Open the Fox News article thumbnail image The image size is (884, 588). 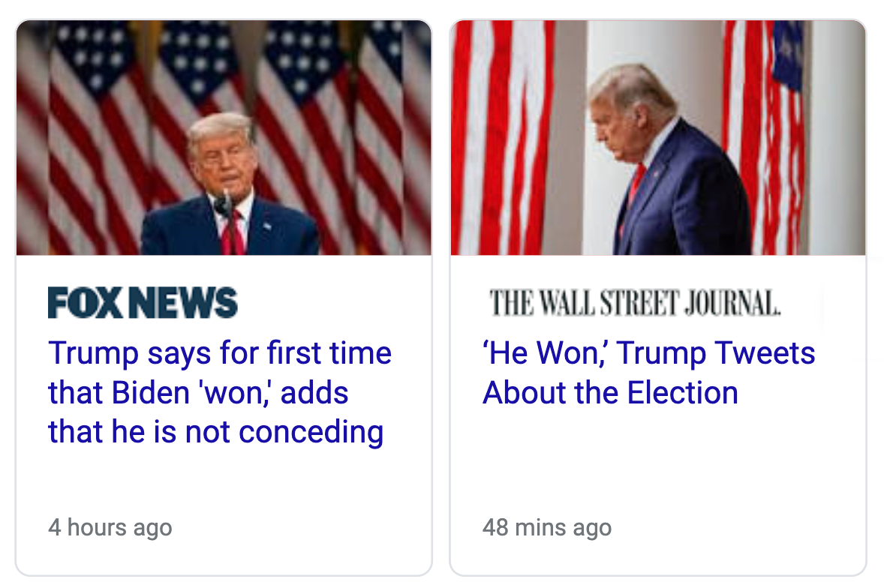[x=224, y=137]
